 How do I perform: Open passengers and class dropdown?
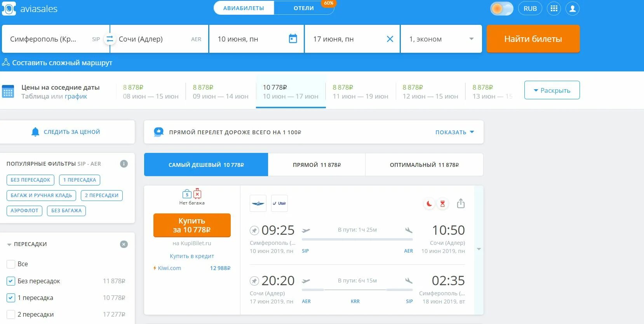441,39
